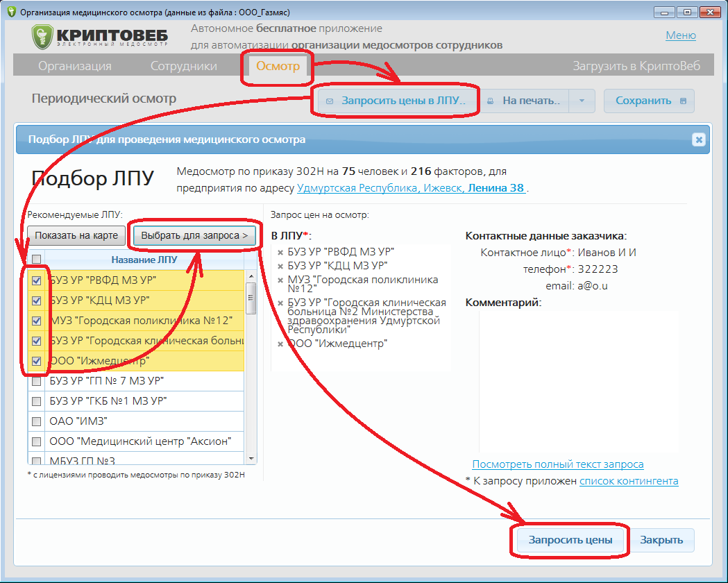Screen dimensions: 728x583
Task: Close the ЛПУ selection panel with X icon
Action: point(698,140)
